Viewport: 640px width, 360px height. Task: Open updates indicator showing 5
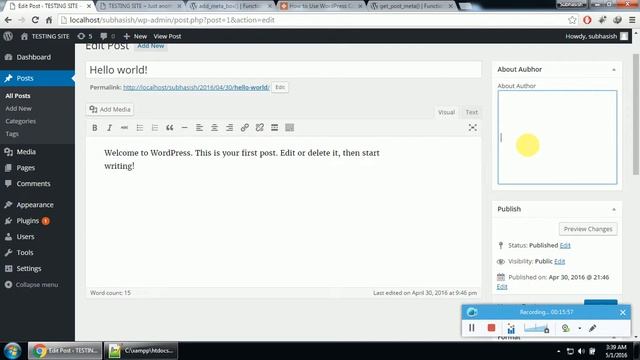pyautogui.click(x=85, y=36)
